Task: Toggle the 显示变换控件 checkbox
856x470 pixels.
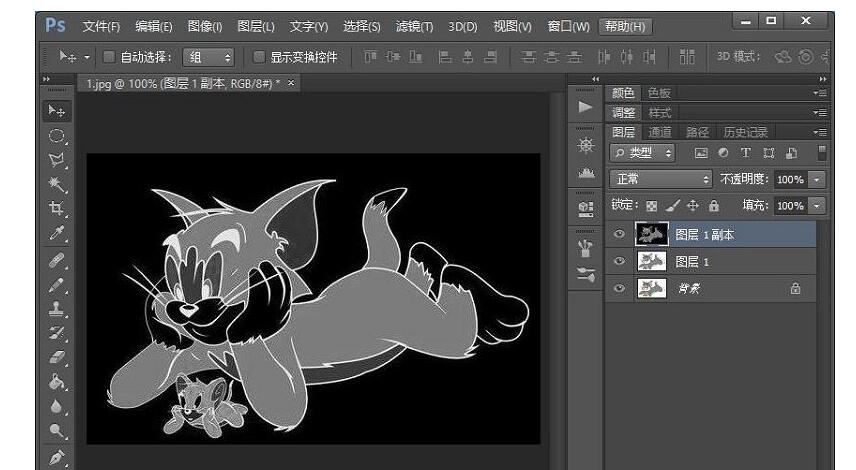Action: (259, 57)
